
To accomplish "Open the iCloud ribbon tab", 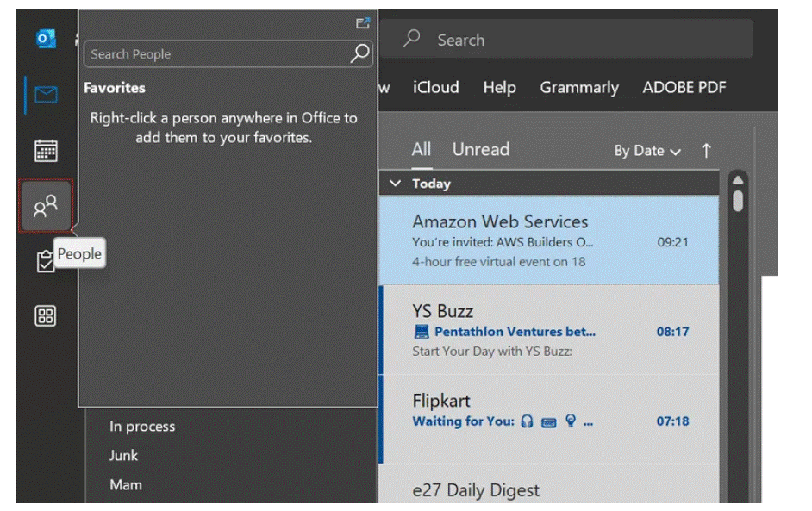I will coord(435,88).
